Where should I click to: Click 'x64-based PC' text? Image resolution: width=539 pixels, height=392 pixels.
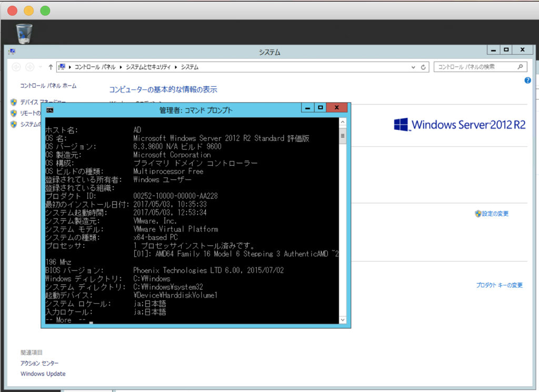[x=156, y=237]
